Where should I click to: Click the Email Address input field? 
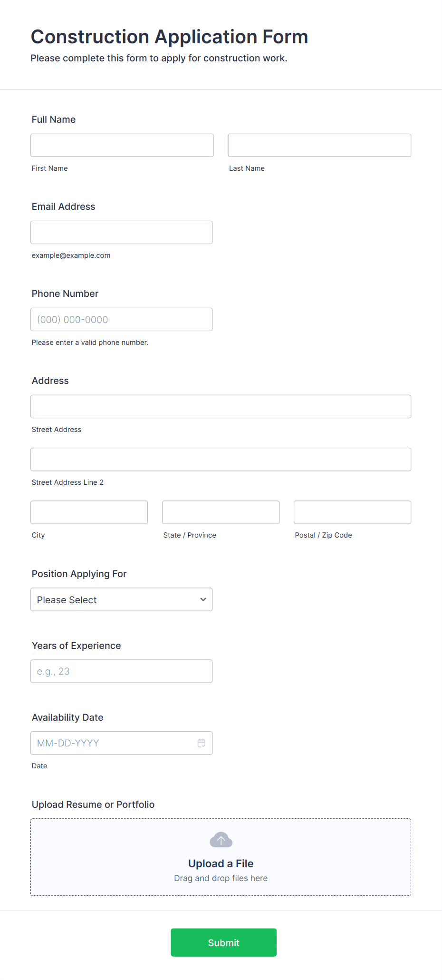click(121, 232)
